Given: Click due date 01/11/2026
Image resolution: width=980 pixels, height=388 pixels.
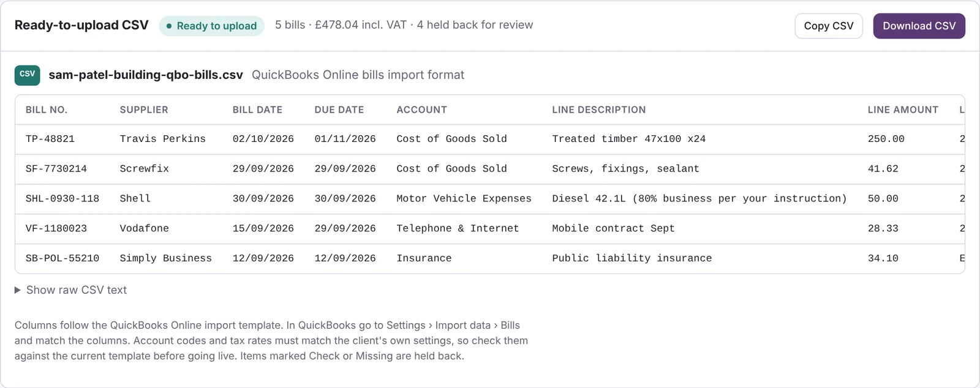Looking at the screenshot, I should tap(345, 139).
